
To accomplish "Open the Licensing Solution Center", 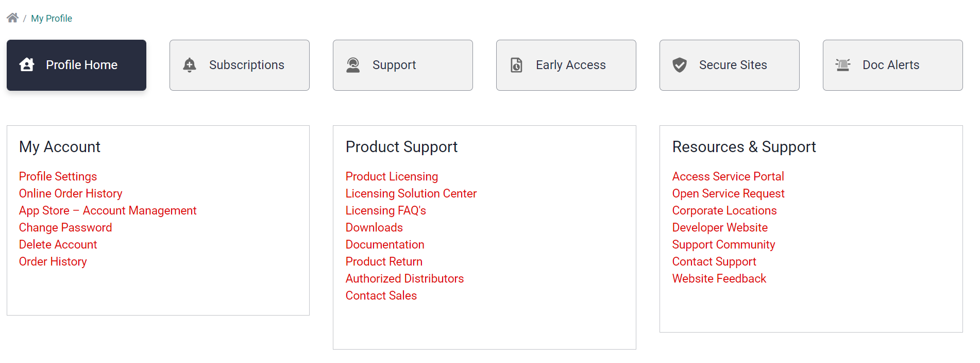I will click(x=411, y=193).
